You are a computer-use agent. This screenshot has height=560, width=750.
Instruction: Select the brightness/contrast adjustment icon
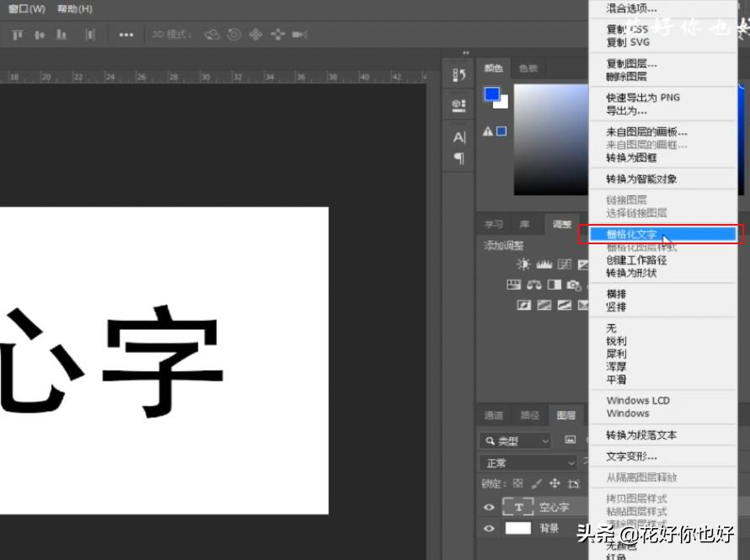(x=525, y=264)
